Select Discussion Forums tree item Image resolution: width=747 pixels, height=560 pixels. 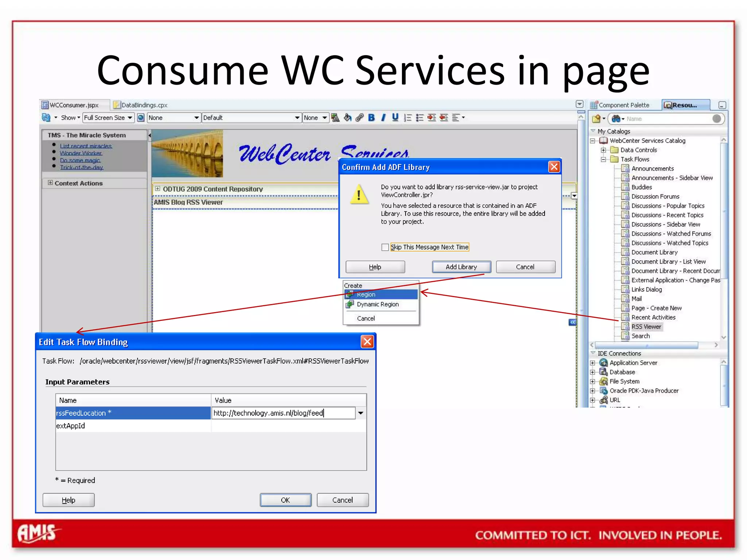pyautogui.click(x=655, y=197)
